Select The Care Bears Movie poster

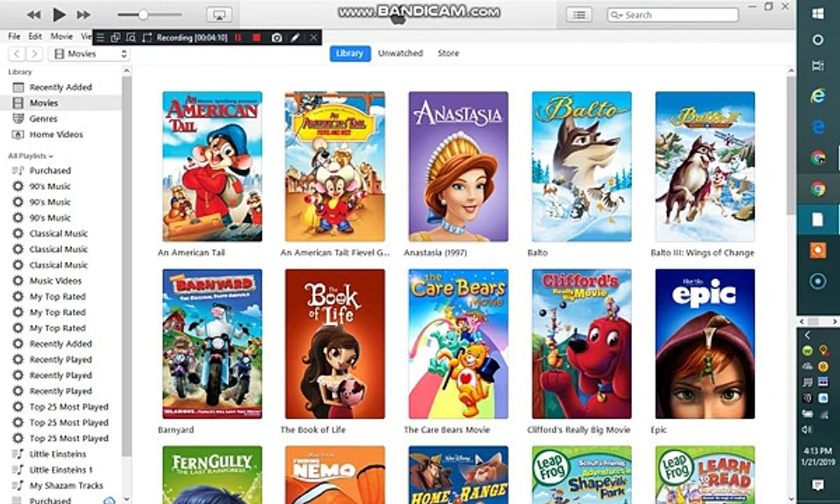click(458, 344)
